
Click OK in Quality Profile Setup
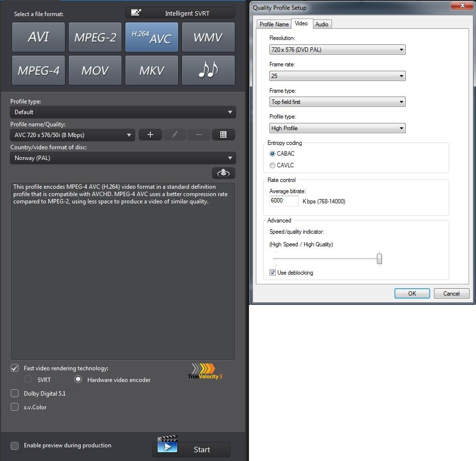click(412, 294)
